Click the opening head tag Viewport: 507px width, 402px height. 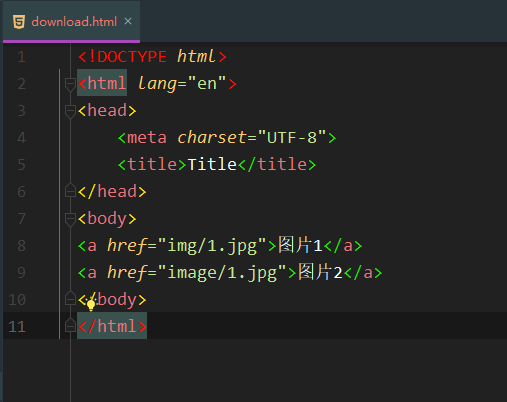(x=107, y=110)
